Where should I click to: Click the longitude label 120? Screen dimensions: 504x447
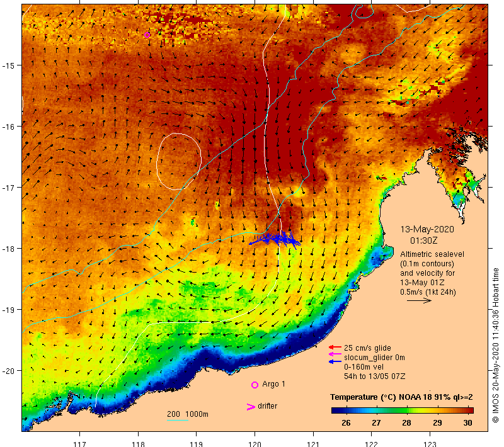point(255,444)
